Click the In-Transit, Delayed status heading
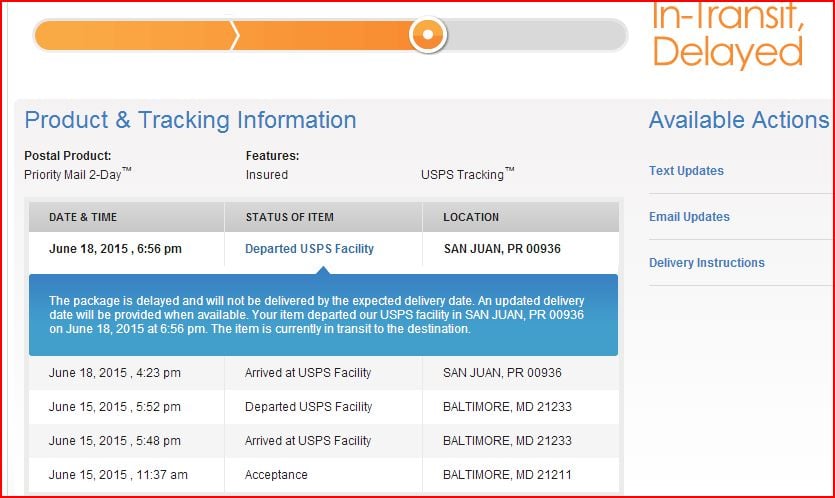 tap(727, 33)
